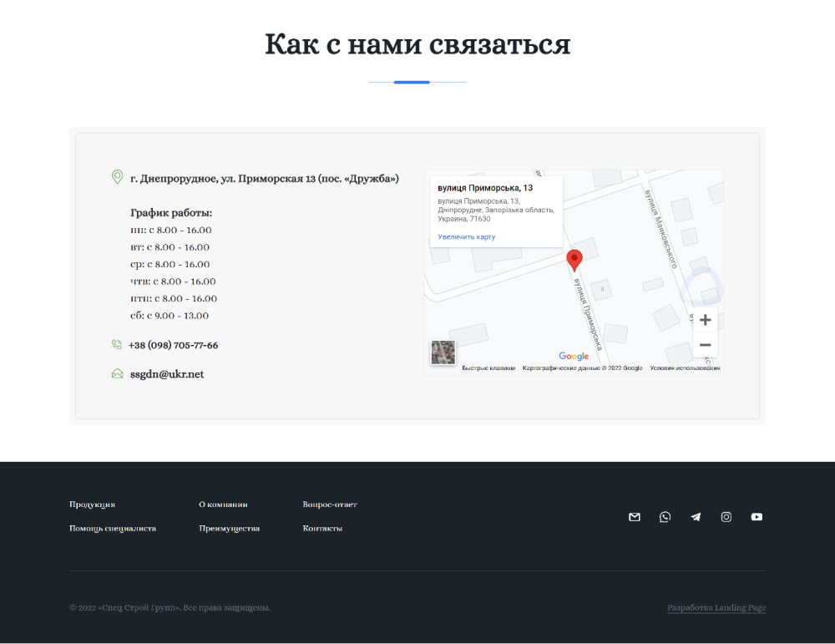
Task: Click the Google logo on map
Action: coord(574,356)
